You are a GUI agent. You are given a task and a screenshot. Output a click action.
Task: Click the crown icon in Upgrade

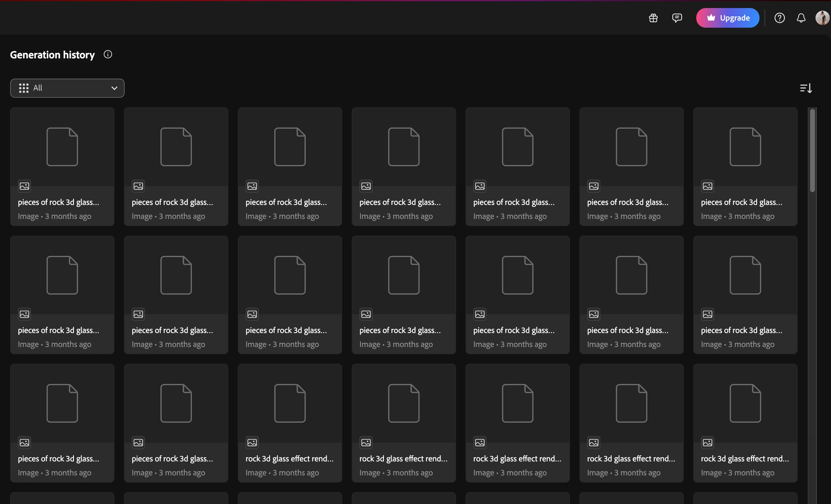(x=711, y=18)
